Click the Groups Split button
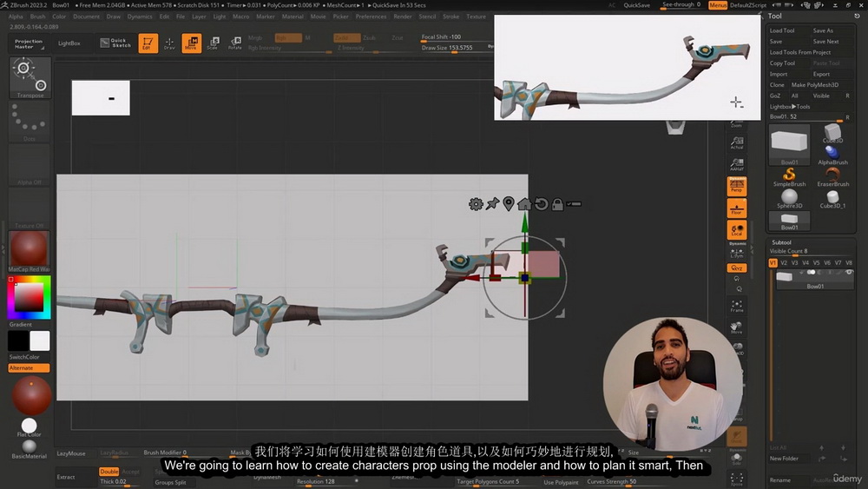The height and width of the screenshot is (489, 868). 170,482
